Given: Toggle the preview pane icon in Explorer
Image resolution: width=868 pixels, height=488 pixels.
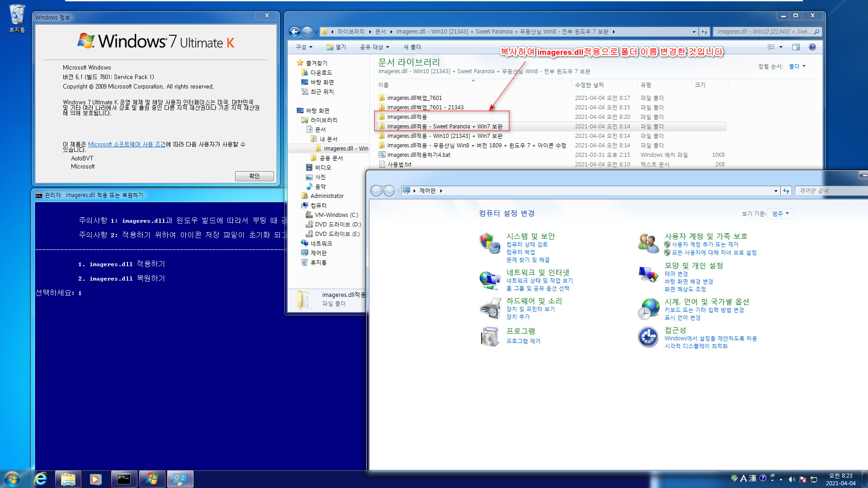Looking at the screenshot, I should [x=796, y=47].
